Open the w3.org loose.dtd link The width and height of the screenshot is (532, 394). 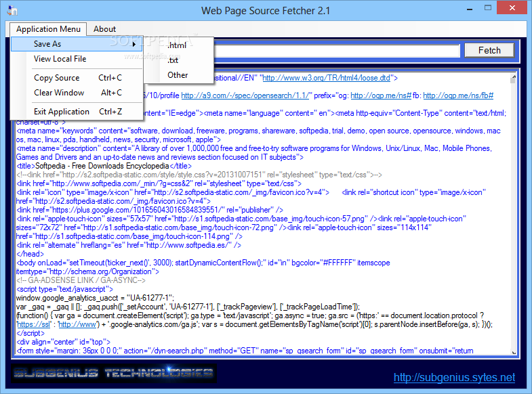point(326,78)
